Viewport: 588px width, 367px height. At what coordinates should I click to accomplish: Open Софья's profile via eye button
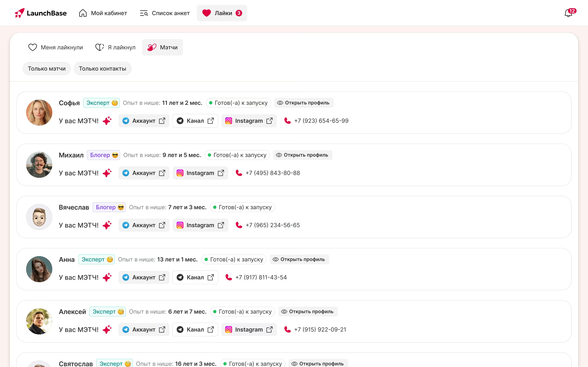304,103
